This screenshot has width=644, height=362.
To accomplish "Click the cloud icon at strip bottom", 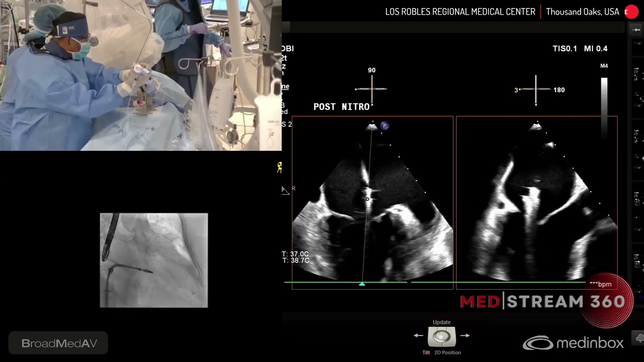I will [639, 337].
